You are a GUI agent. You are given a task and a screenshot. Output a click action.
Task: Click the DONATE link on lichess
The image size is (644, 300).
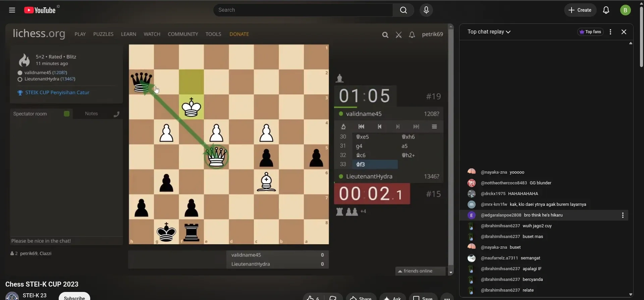pos(239,34)
